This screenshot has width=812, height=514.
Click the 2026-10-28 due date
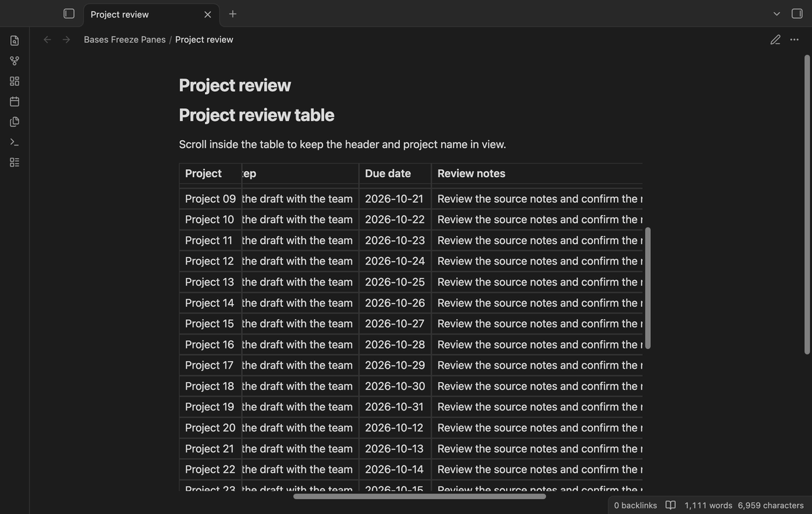395,345
